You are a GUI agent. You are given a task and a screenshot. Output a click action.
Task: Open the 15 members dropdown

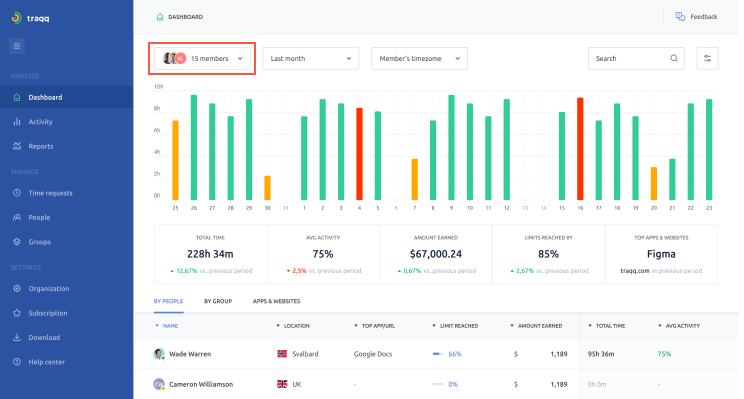[202, 58]
